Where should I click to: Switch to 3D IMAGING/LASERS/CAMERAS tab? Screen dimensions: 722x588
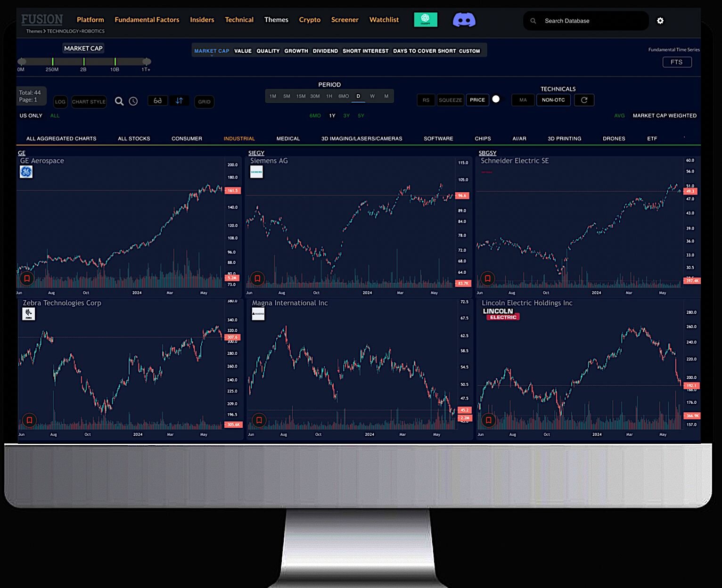click(362, 139)
